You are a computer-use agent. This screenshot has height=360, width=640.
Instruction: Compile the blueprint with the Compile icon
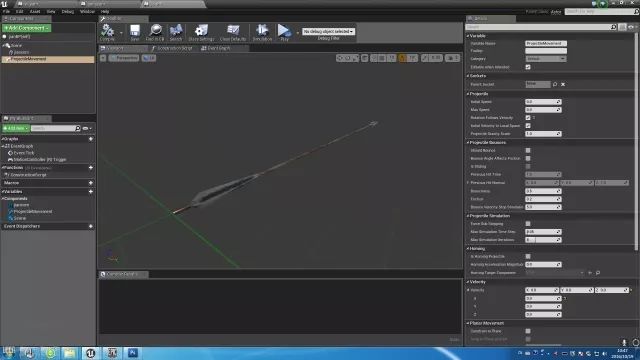click(x=107, y=32)
